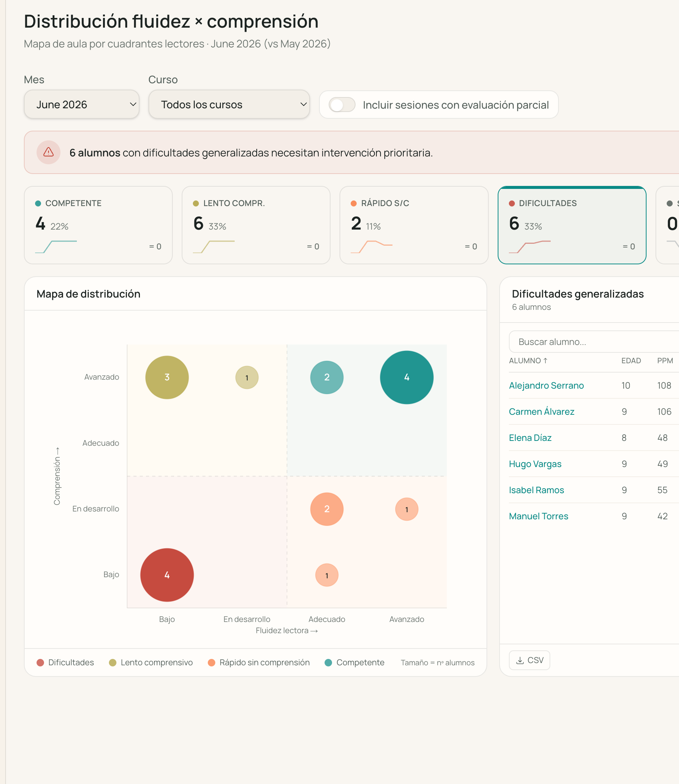Click the LENTO COMPR. card trend sparkline
Screen dimensions: 679x784
coord(214,246)
